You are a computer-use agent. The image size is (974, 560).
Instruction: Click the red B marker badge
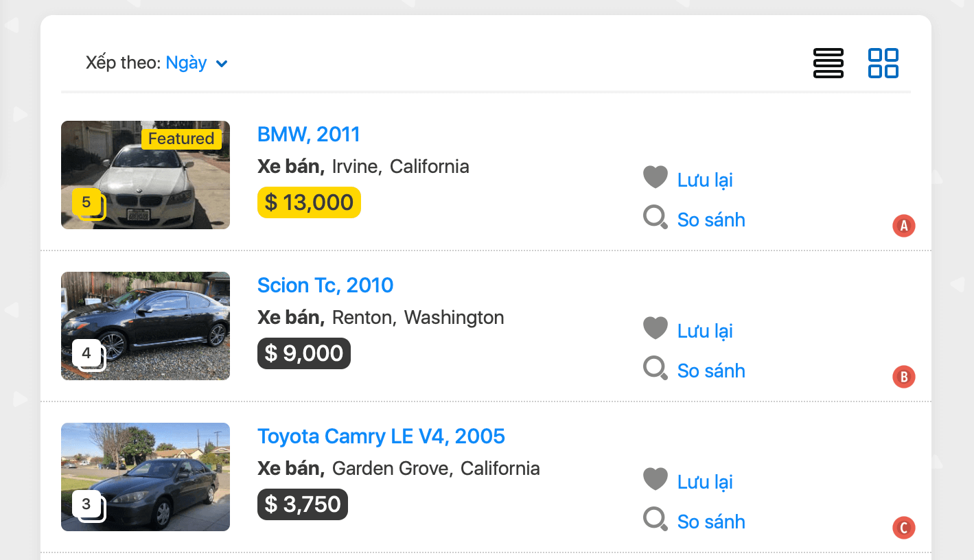pyautogui.click(x=903, y=377)
